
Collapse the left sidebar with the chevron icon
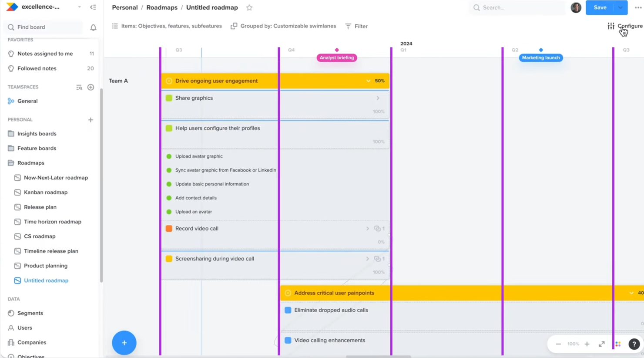[93, 7]
